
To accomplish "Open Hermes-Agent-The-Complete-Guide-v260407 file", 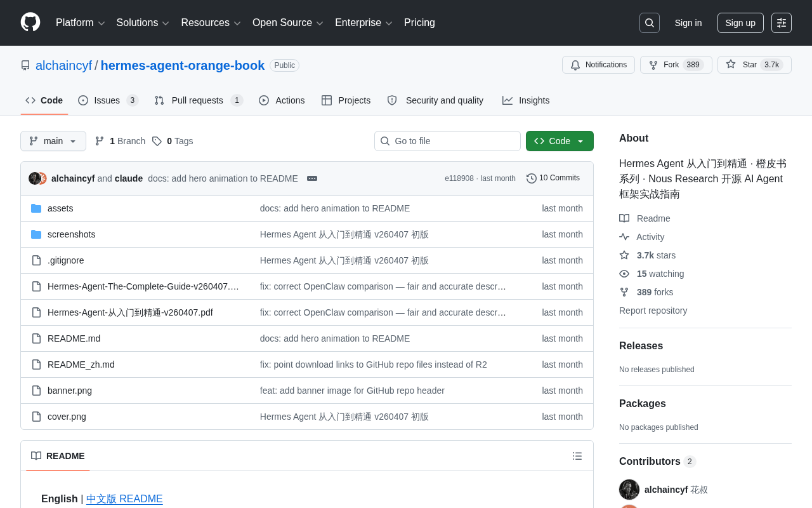I will pyautogui.click(x=143, y=286).
